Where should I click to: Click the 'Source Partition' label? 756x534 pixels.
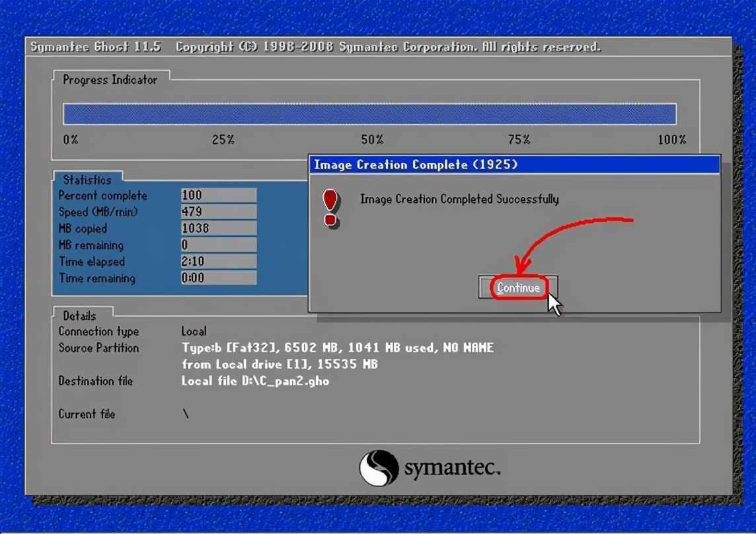[x=98, y=348]
